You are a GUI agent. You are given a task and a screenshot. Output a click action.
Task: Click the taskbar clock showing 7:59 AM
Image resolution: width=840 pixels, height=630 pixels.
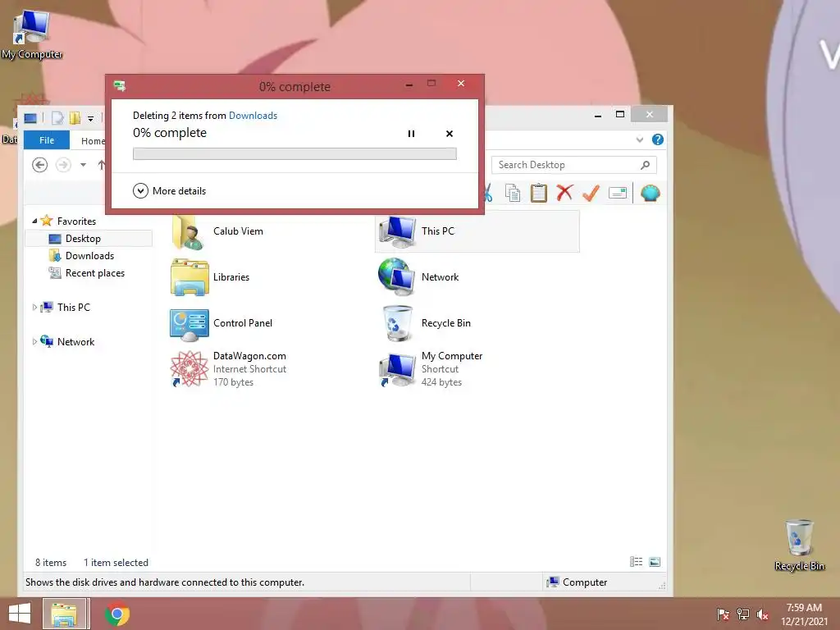[804, 614]
